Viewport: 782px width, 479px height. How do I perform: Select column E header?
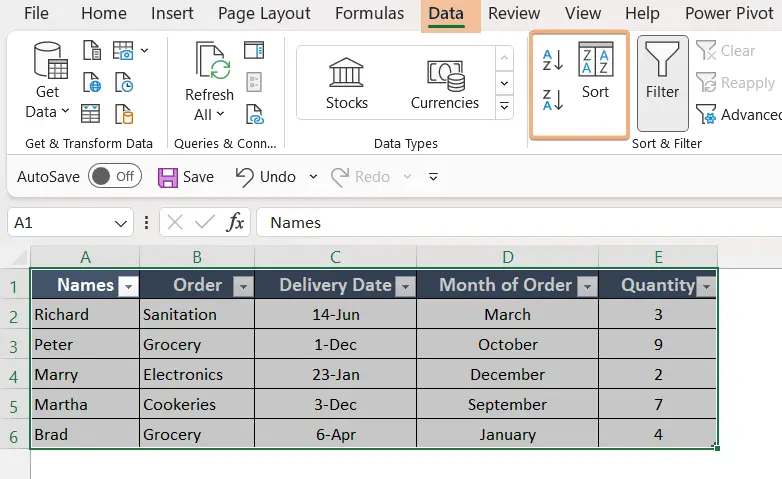tap(658, 257)
